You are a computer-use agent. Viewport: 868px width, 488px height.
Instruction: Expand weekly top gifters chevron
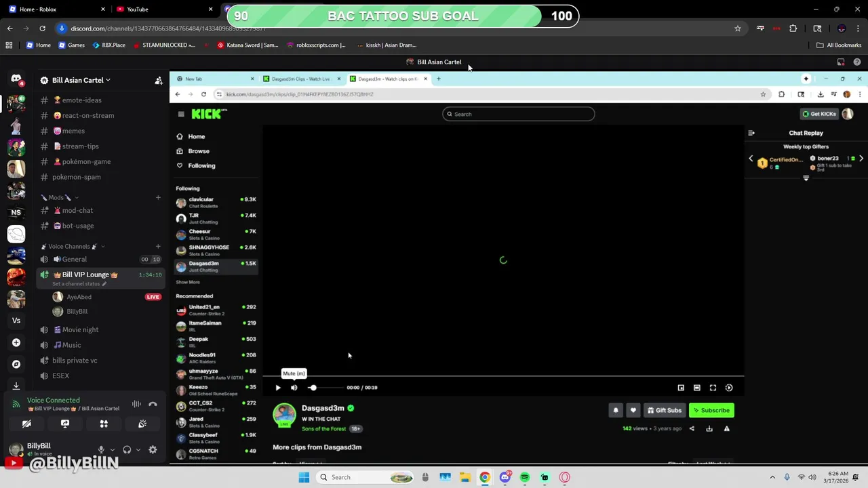point(806,178)
